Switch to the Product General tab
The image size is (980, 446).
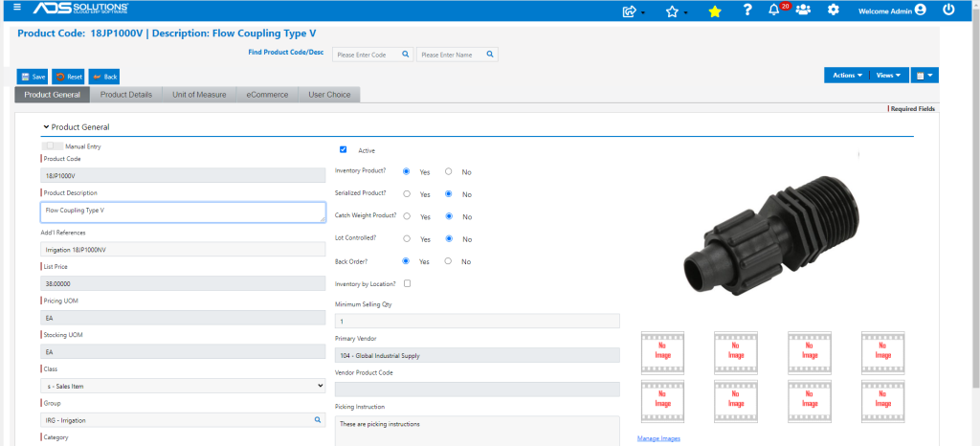[53, 95]
